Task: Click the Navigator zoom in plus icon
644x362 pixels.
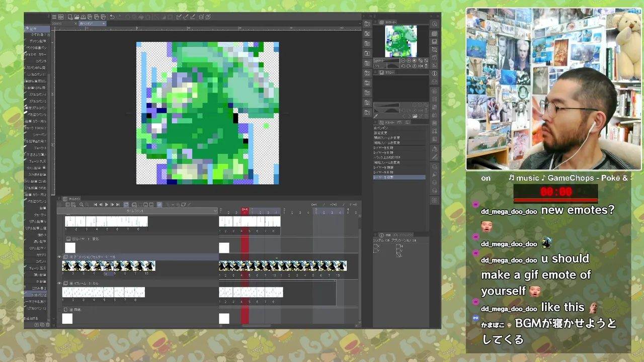Action: pos(409,61)
